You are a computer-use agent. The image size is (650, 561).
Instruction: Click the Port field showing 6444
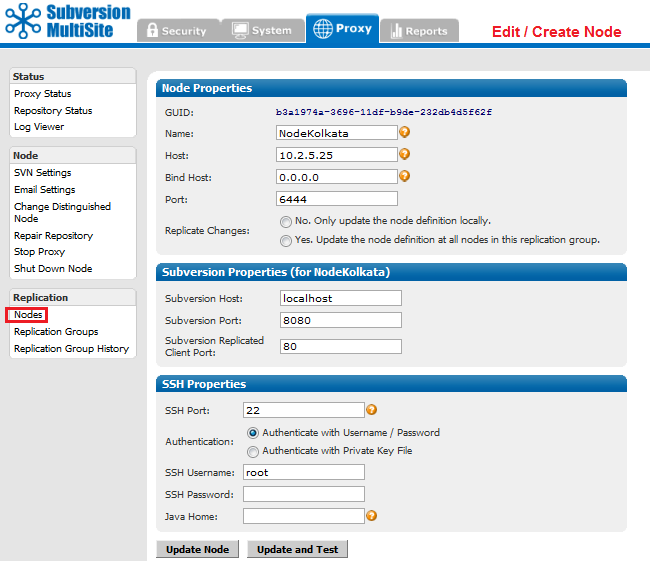[x=337, y=199]
